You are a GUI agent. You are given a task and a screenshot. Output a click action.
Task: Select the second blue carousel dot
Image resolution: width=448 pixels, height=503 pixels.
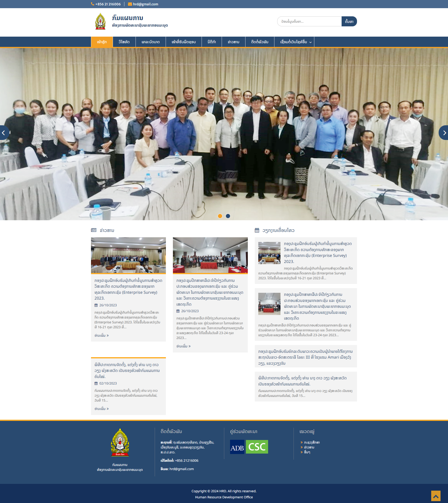pyautogui.click(x=228, y=216)
